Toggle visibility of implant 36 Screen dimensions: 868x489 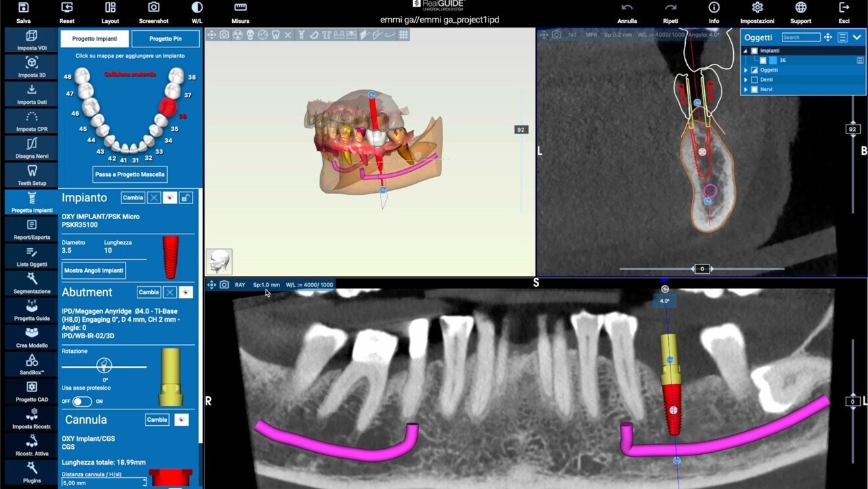point(763,60)
